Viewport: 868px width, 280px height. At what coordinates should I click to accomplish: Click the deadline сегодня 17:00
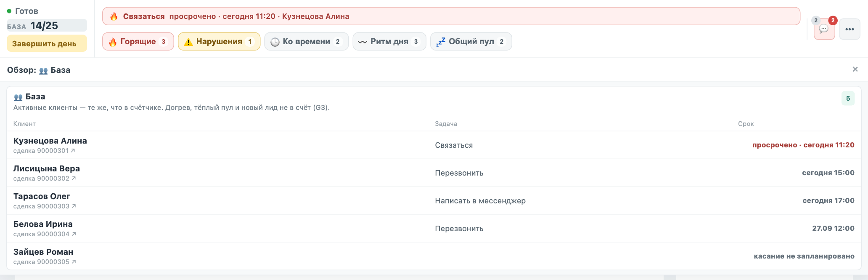click(x=828, y=200)
